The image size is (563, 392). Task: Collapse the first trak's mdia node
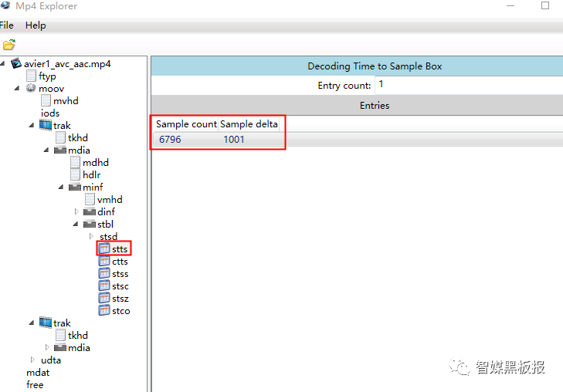click(x=46, y=150)
